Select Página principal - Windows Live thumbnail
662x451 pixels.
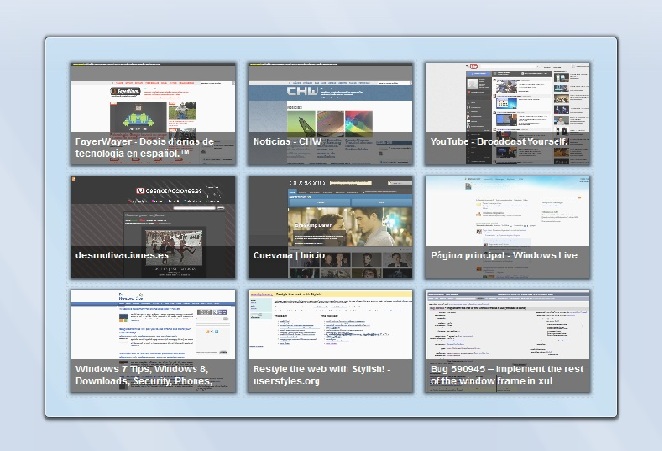pyautogui.click(x=507, y=227)
